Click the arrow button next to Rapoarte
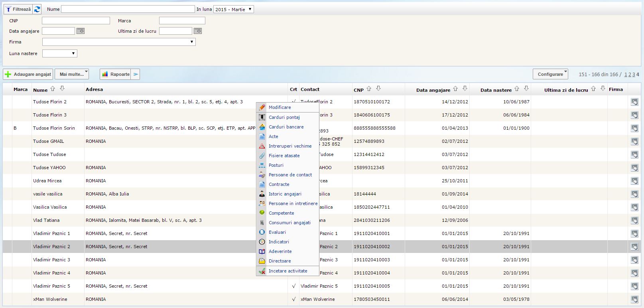The image size is (644, 308). click(136, 74)
